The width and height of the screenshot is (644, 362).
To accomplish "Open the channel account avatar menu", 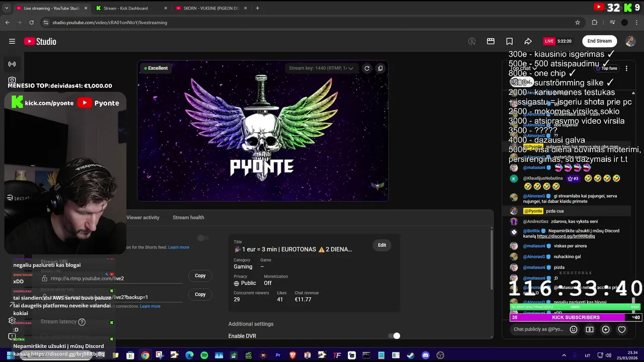I will [x=630, y=41].
